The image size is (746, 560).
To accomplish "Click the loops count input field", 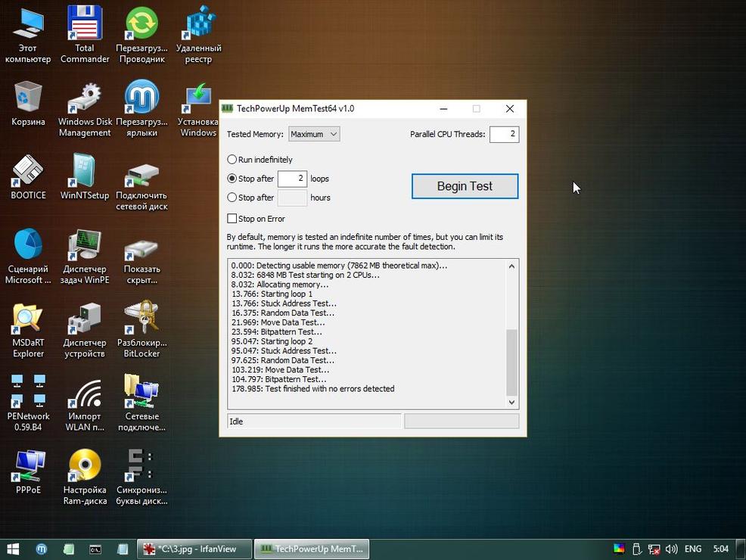I will (x=292, y=179).
